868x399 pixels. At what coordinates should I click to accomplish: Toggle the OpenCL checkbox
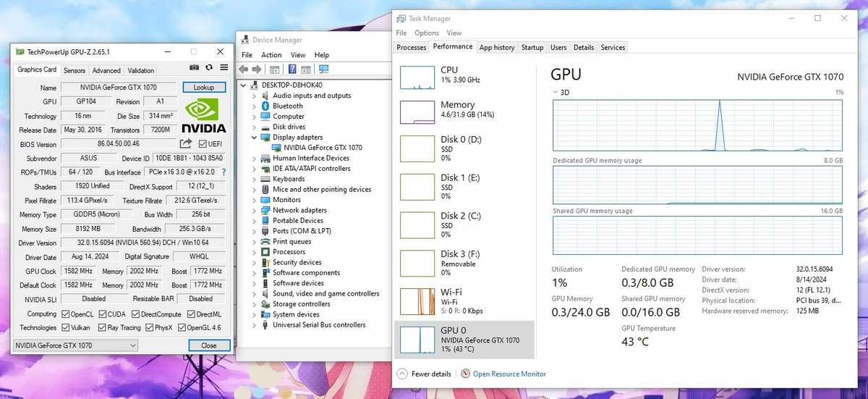66,314
